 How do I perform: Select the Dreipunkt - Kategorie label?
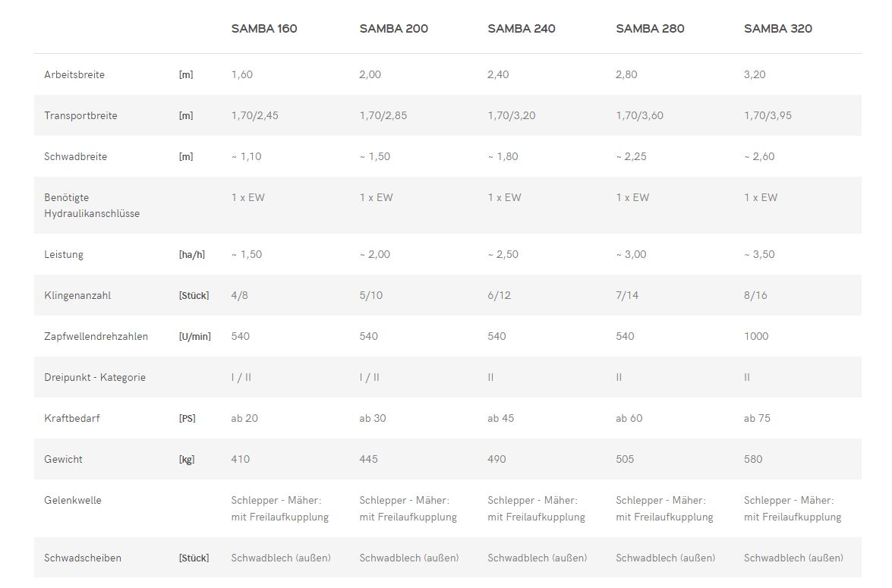coord(95,377)
